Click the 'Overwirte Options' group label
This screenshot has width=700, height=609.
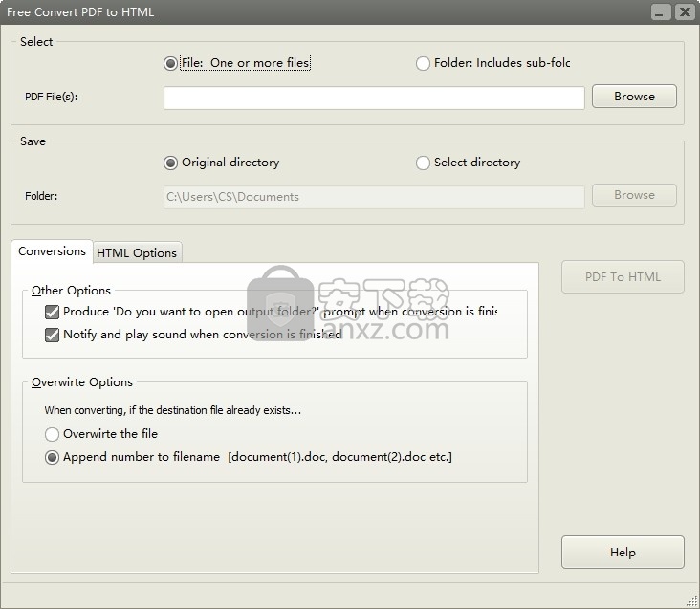[x=82, y=382]
